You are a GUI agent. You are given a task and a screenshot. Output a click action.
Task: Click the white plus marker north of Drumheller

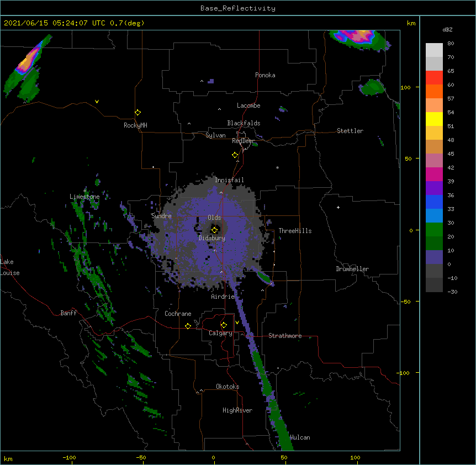[338, 207]
